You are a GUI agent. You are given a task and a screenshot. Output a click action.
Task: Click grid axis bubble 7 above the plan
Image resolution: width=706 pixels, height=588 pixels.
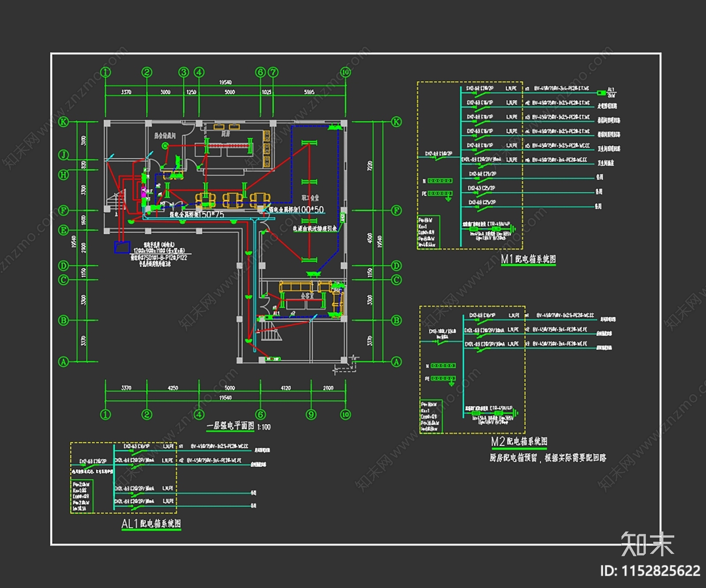(x=273, y=72)
